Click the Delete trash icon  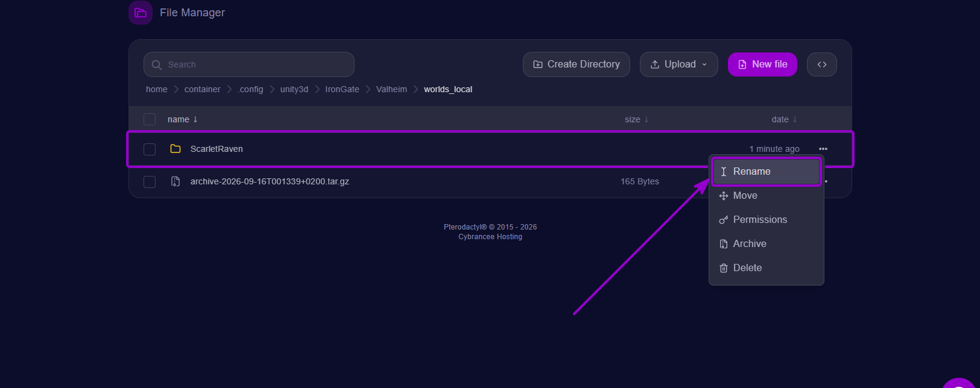[x=724, y=268]
